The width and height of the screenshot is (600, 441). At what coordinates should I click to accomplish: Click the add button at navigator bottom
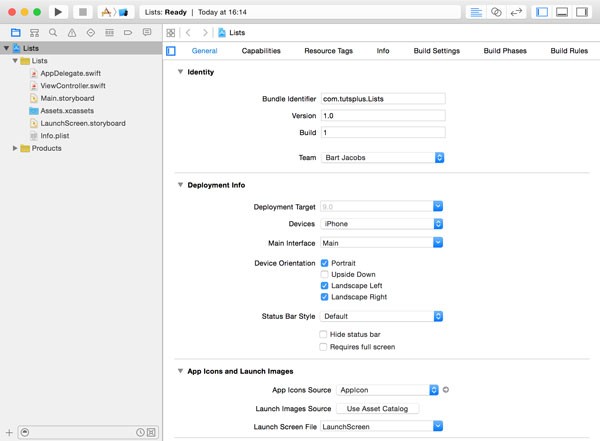(9, 433)
